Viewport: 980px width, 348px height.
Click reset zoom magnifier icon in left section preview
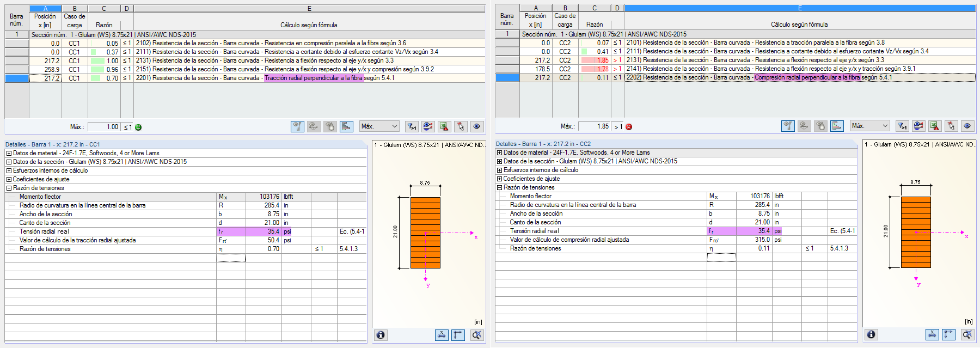point(477,335)
